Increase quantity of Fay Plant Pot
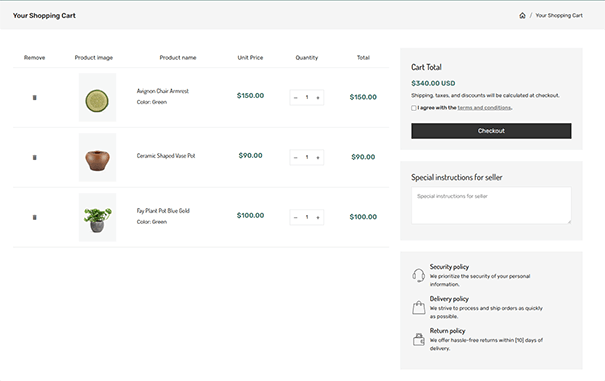 [318, 217]
